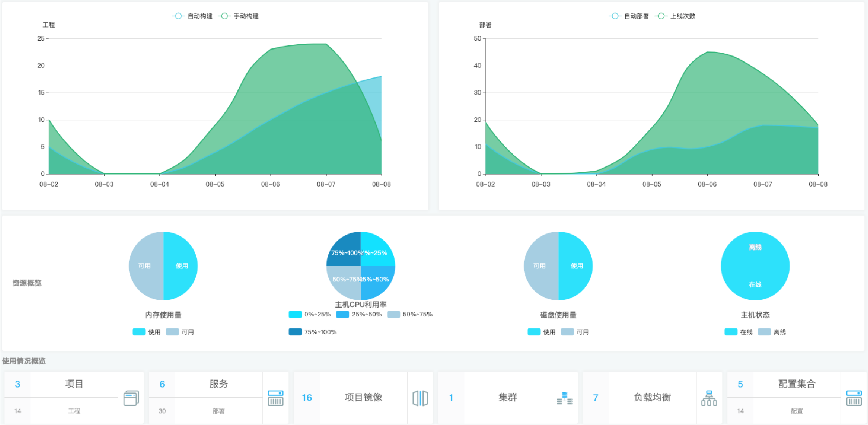Click the 使用 slice of 内存使用量 pie
Viewport: 868px width, 425px height.
pyautogui.click(x=181, y=266)
